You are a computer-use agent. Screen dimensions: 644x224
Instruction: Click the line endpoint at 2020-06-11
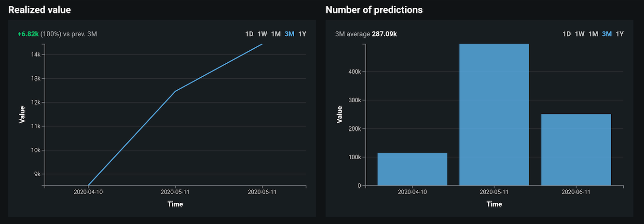(x=262, y=44)
